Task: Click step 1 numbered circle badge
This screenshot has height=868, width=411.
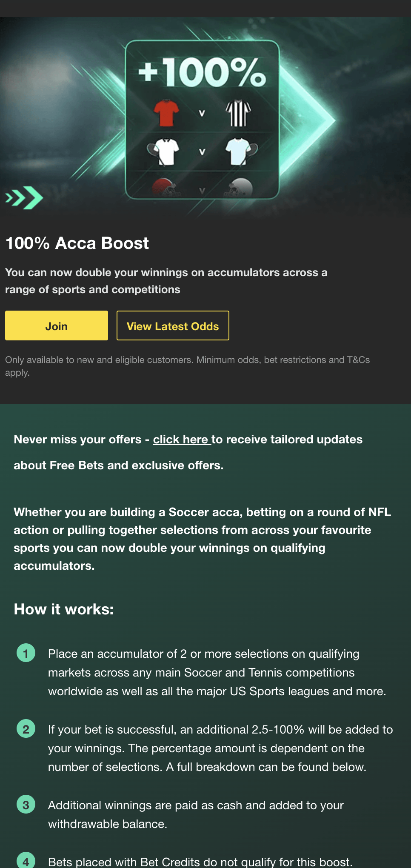Action: tap(26, 653)
